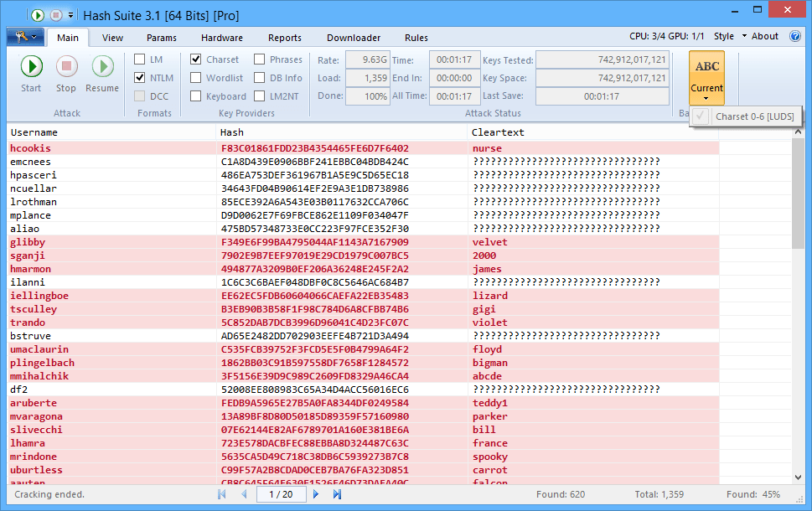The image size is (812, 511).
Task: Select the df2 username row
Action: click(x=18, y=390)
